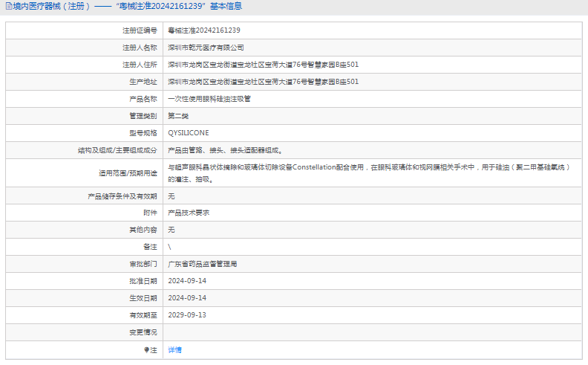588x365 pixels.
Task: Select model value QYSILICONE
Action: click(x=189, y=133)
